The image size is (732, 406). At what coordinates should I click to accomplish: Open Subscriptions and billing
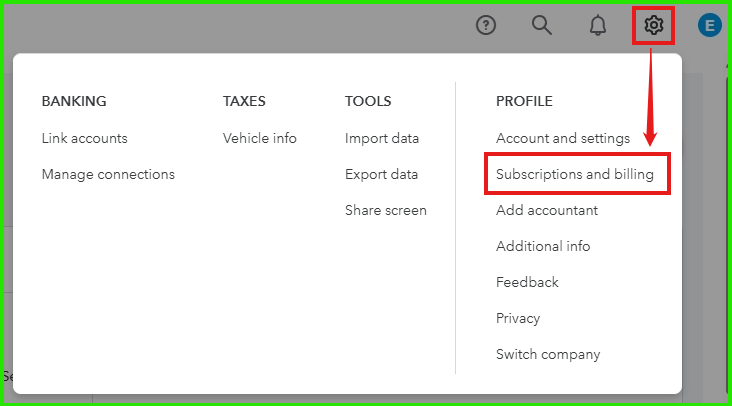pos(575,175)
